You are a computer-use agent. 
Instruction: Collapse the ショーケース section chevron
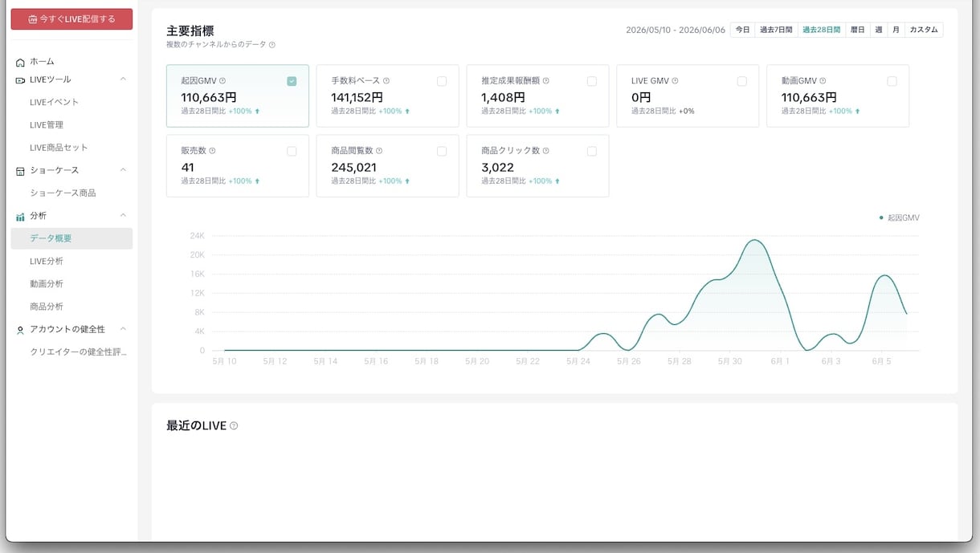tap(123, 170)
